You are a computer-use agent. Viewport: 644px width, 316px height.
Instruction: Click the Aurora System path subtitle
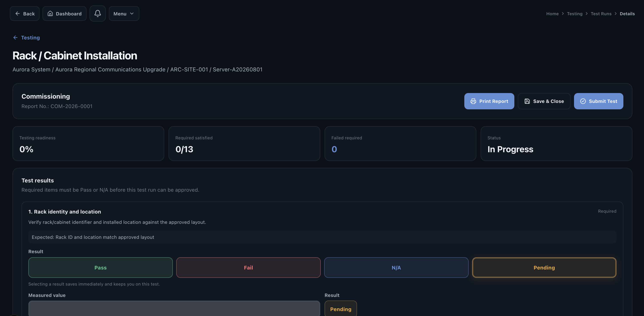pos(138,69)
